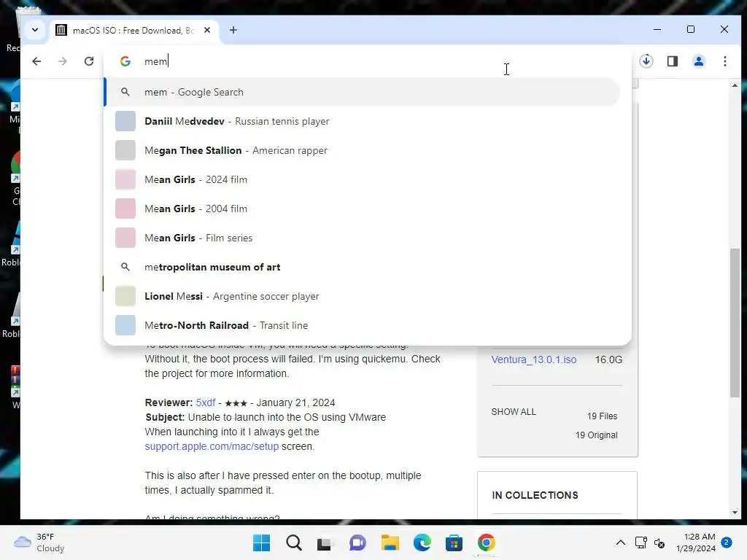Open File Explorer from the taskbar
The height and width of the screenshot is (560, 747).
(x=390, y=542)
